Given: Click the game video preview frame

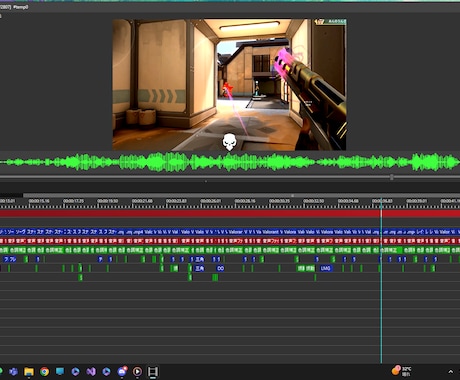Looking at the screenshot, I should click(x=229, y=84).
